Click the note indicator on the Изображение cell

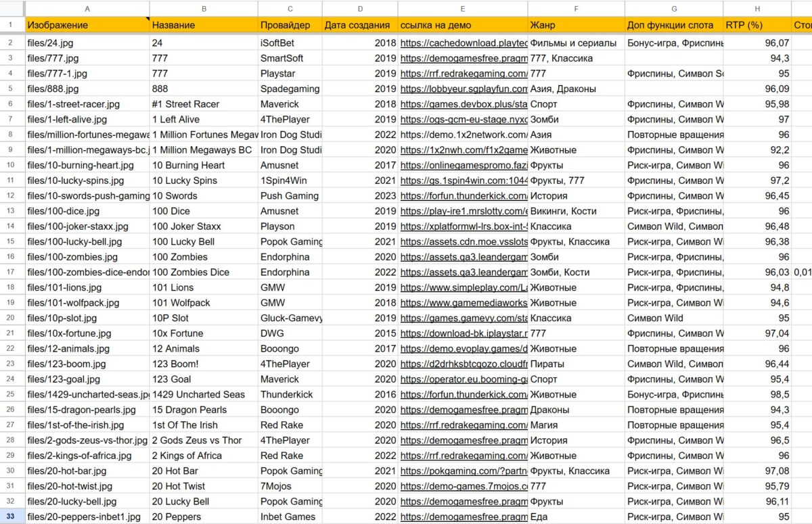(147, 20)
